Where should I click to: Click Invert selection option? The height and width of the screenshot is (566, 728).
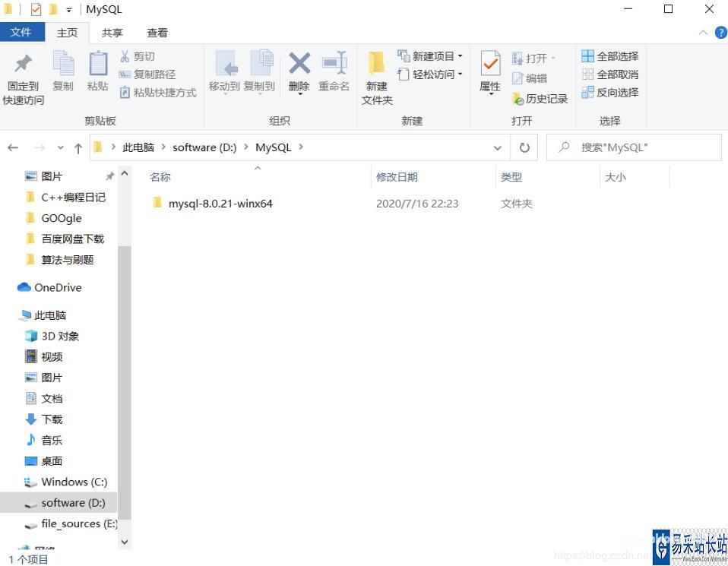[609, 93]
